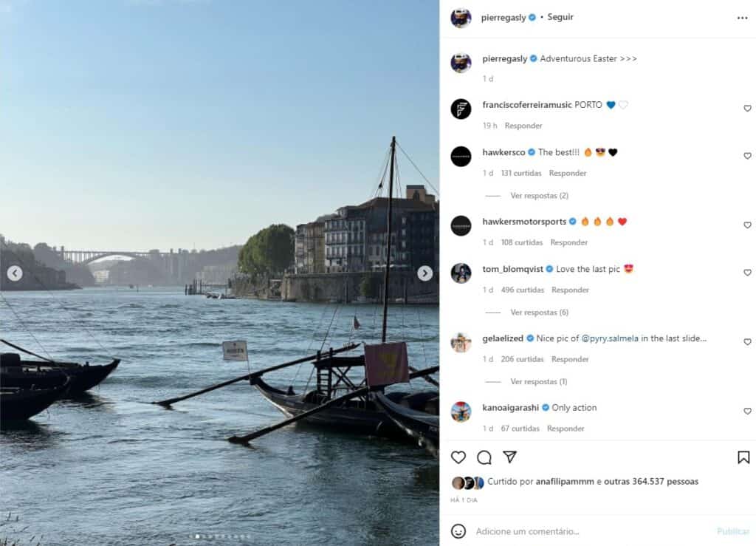This screenshot has width=756, height=546.
Task: Like the hawkersco comment heart
Action: (747, 156)
